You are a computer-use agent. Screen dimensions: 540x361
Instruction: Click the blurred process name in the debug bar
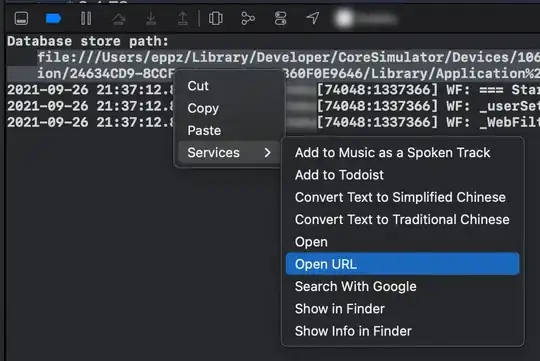[366, 19]
